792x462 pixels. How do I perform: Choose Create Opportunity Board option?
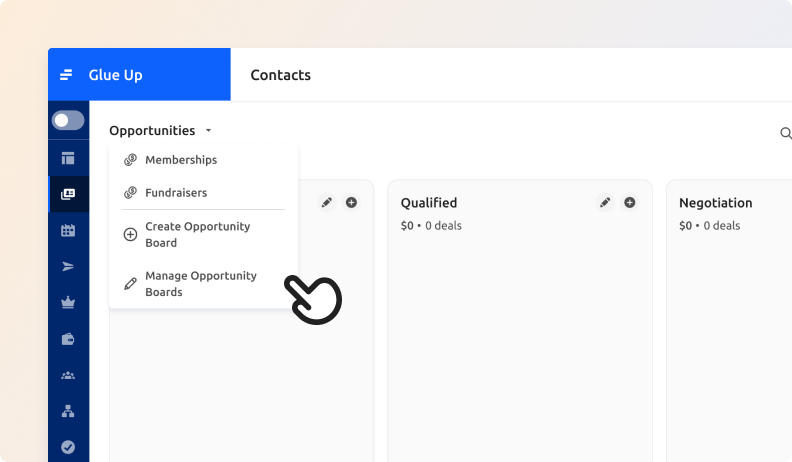[x=197, y=234]
